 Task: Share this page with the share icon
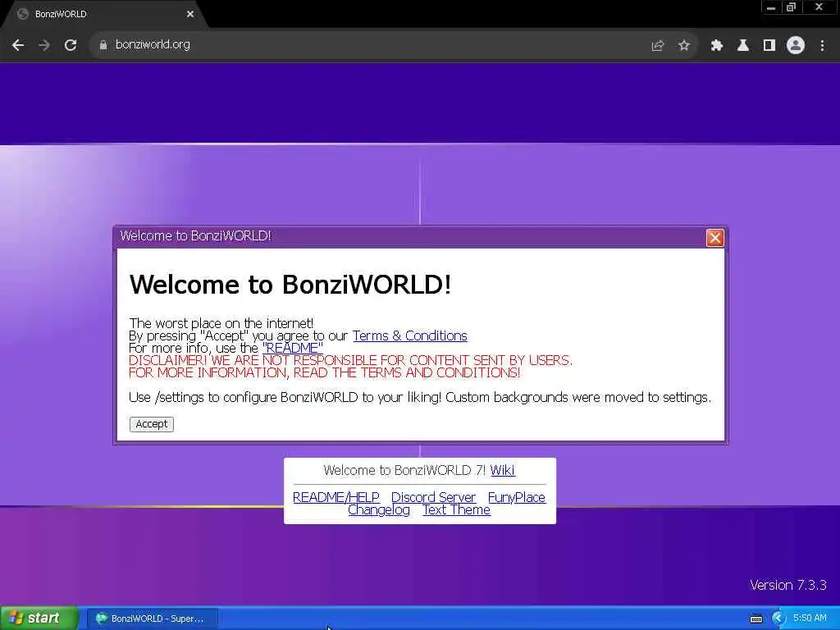[x=657, y=46]
